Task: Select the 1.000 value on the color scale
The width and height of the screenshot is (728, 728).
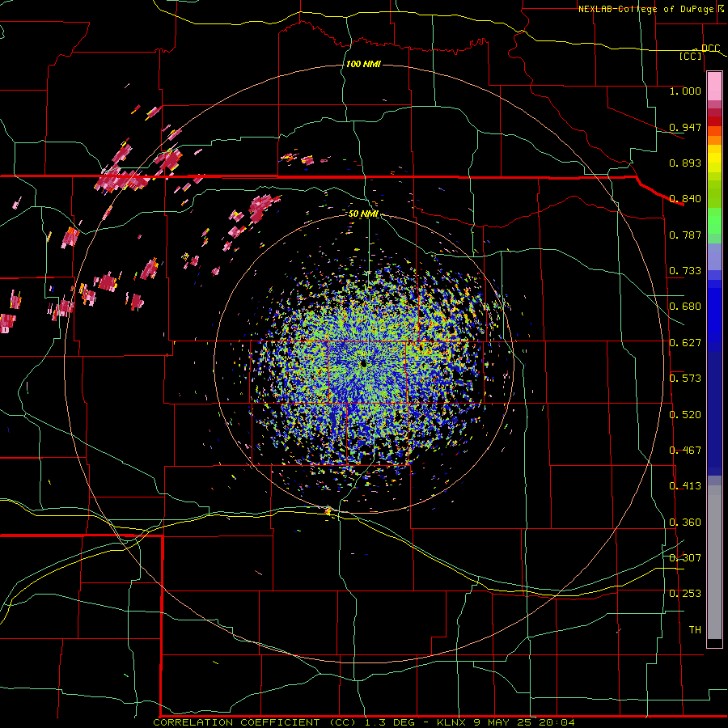Action: point(685,91)
